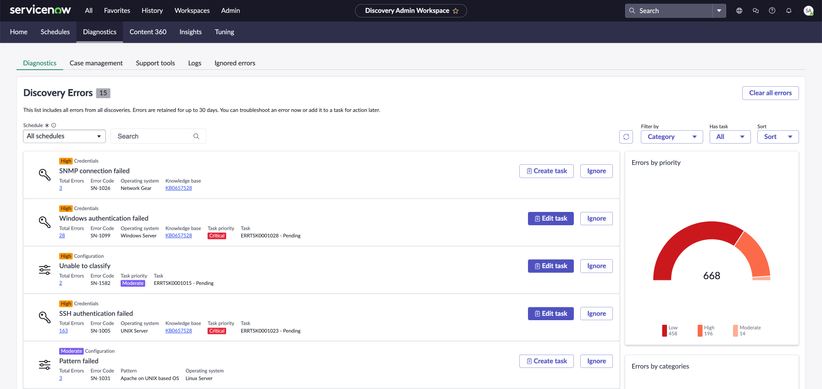The width and height of the screenshot is (822, 389).
Task: Click the refresh errors list icon
Action: (x=625, y=137)
